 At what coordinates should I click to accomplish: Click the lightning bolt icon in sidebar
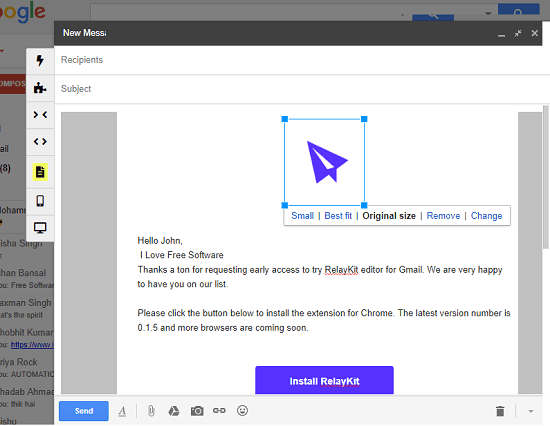point(40,60)
